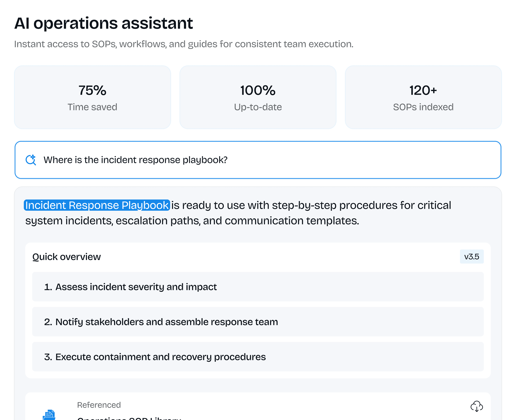The height and width of the screenshot is (420, 516).
Task: Click the v3.5 version badge
Action: (472, 256)
